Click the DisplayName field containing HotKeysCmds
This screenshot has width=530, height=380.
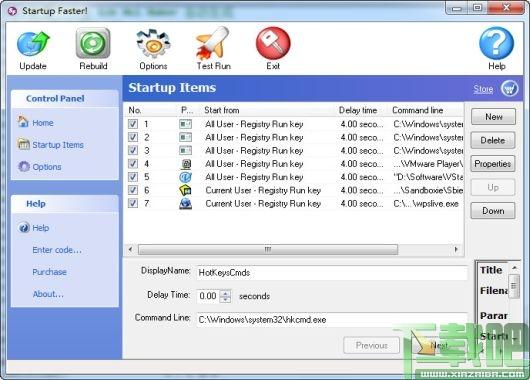(332, 273)
